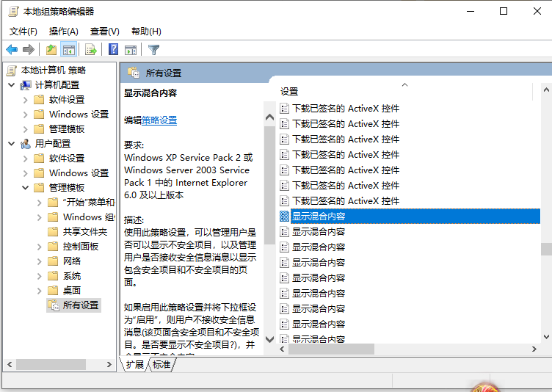Click the Filter funnel toolbar icon
552x392 pixels.
click(x=153, y=50)
